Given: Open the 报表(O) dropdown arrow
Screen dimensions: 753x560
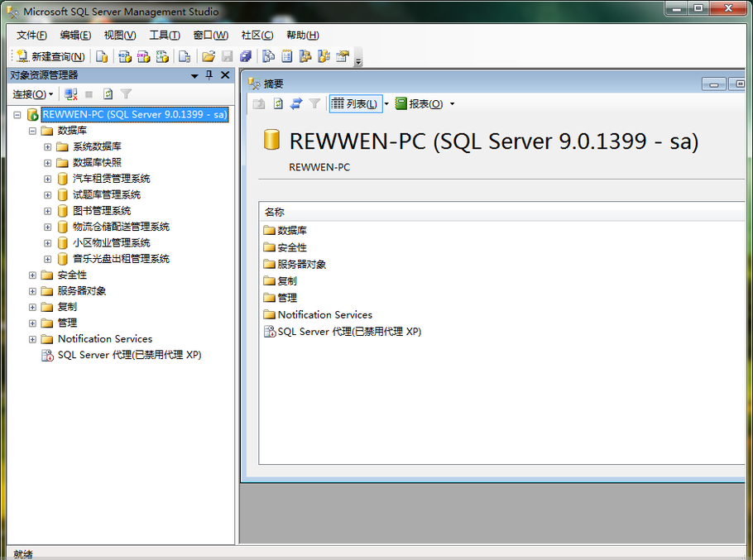Looking at the screenshot, I should 452,103.
